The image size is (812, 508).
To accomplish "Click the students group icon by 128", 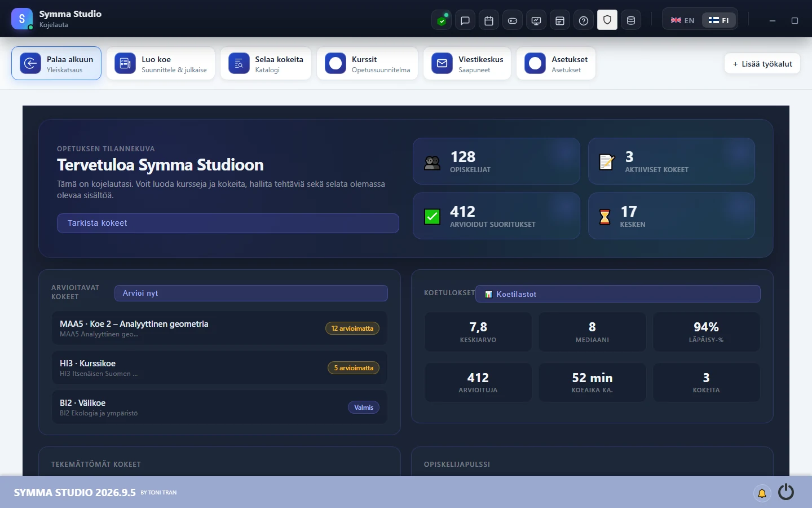I will click(433, 163).
